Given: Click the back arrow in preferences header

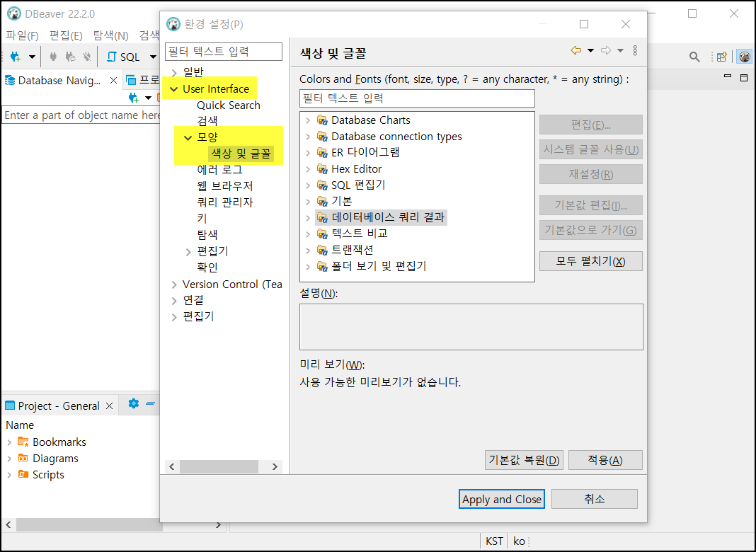Looking at the screenshot, I should click(x=575, y=50).
